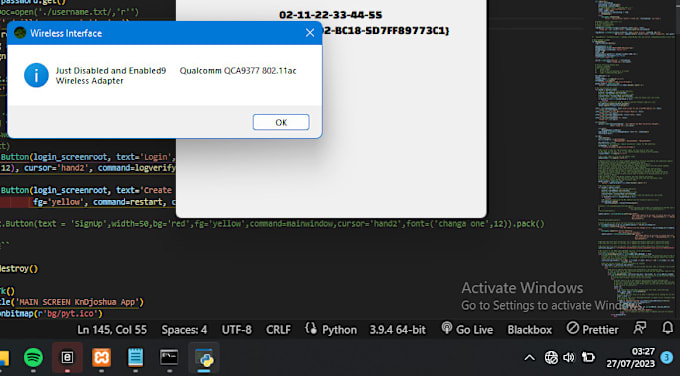Open Spotify from the taskbar
Image resolution: width=680 pixels, height=376 pixels.
(33, 358)
